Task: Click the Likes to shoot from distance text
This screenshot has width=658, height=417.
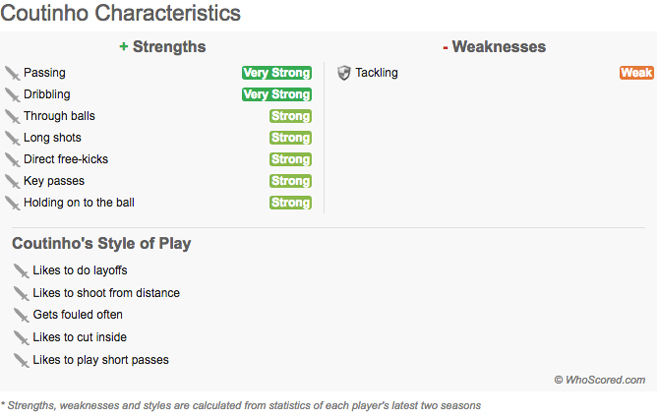Action: (x=106, y=293)
